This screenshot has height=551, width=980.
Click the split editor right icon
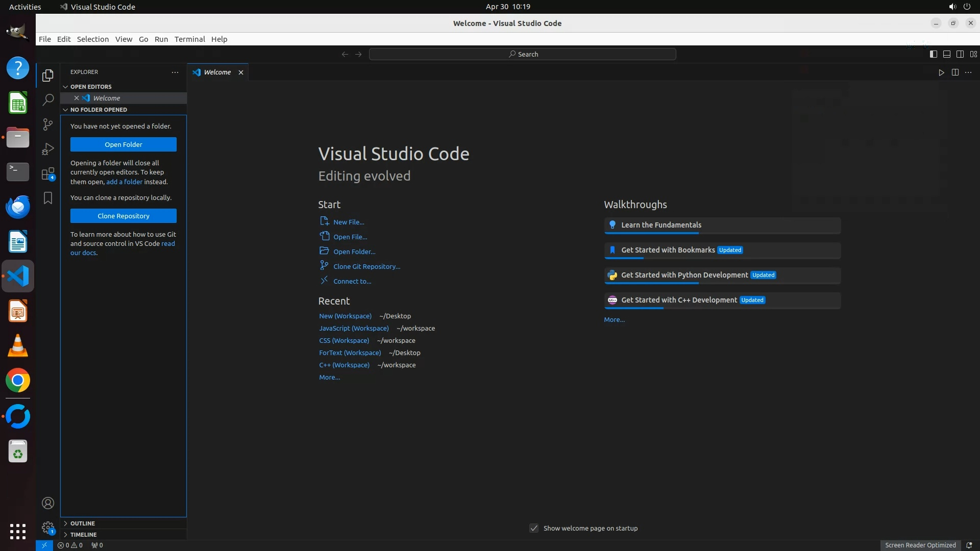click(955, 72)
